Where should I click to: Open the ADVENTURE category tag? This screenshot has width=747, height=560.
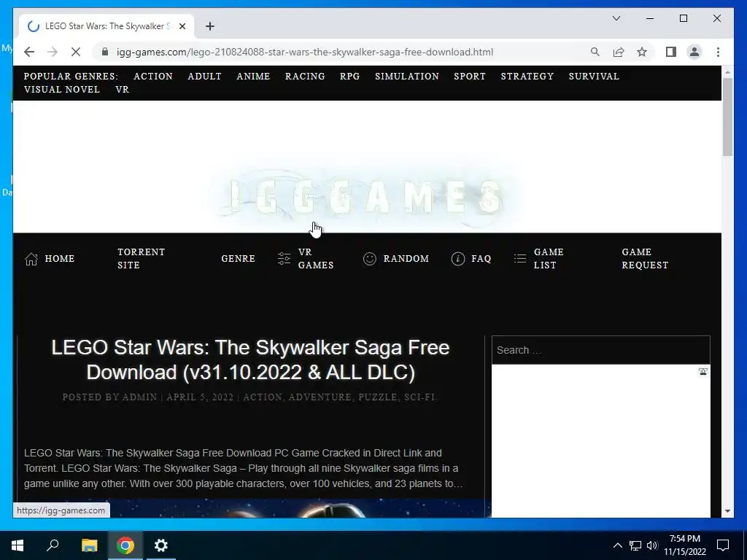click(320, 397)
